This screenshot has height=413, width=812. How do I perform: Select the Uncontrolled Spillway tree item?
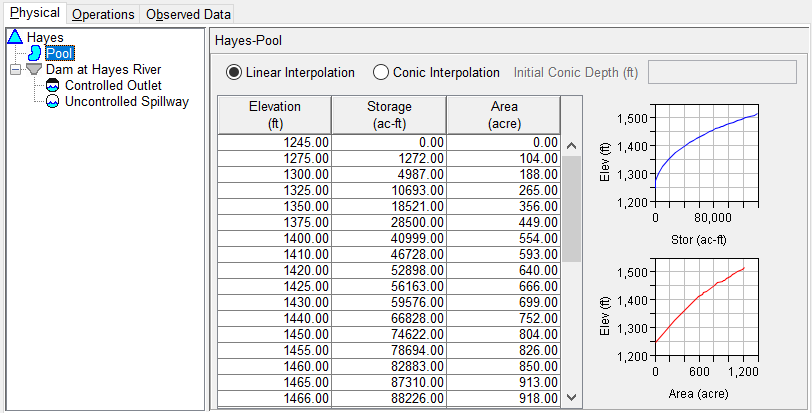[126, 102]
